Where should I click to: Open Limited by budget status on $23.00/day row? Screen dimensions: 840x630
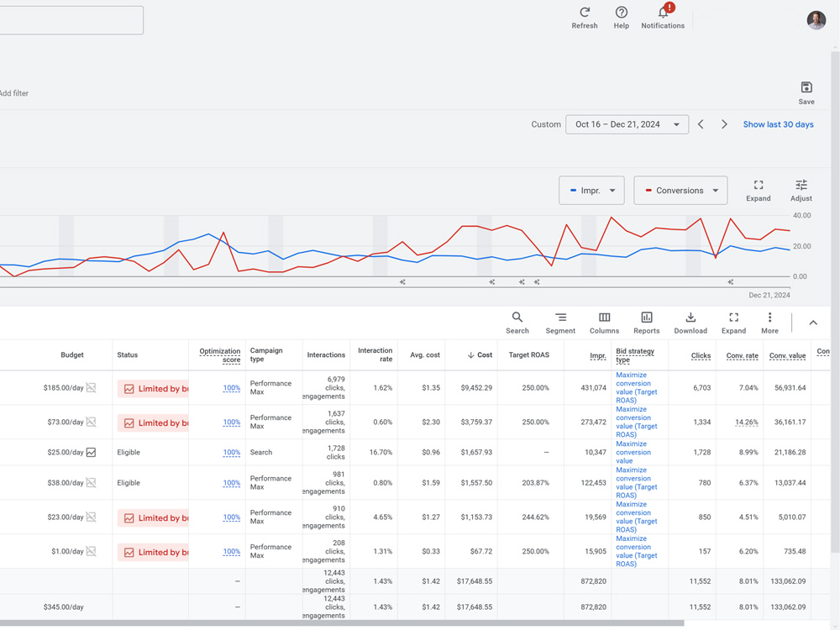point(153,517)
